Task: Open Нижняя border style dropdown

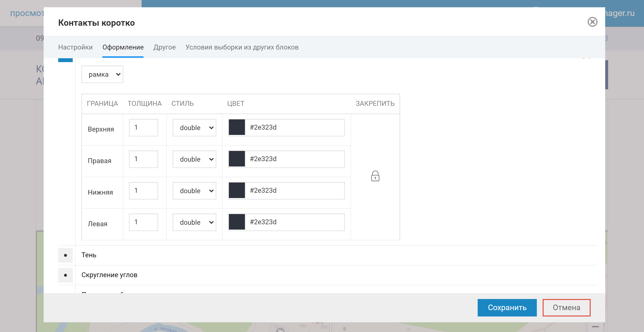Action: 194,191
